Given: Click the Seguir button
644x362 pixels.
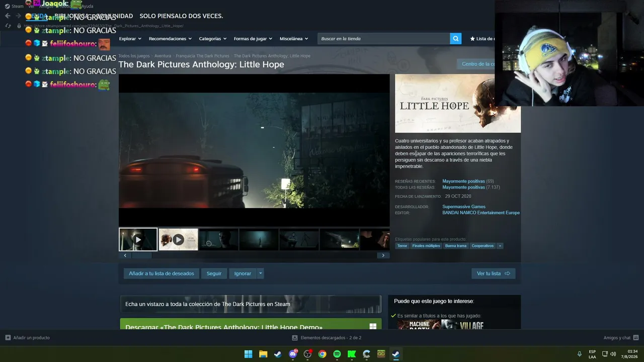Looking at the screenshot, I should pyautogui.click(x=214, y=274).
